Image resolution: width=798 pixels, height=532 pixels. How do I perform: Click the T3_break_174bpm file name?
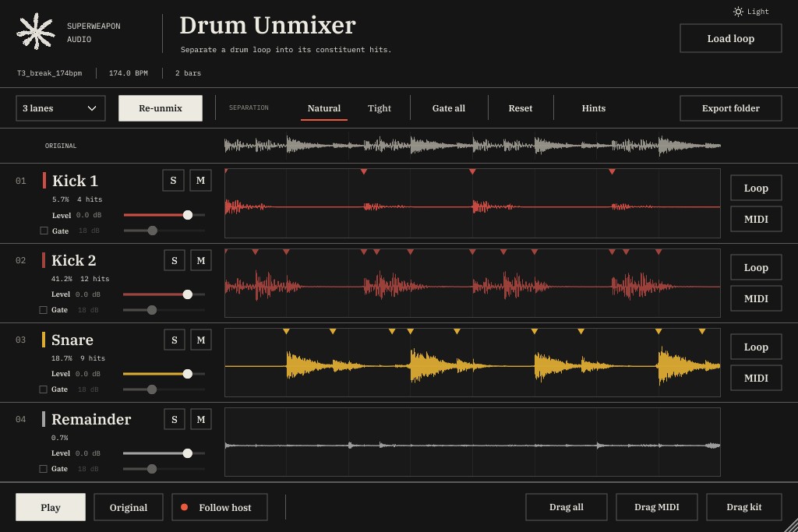tap(49, 73)
